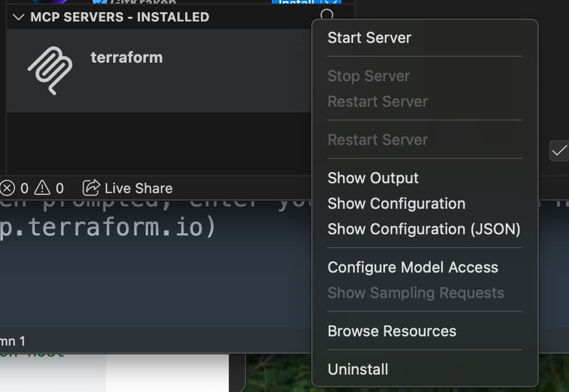Open the errors count icon in status bar
The image size is (569, 392).
click(8, 188)
